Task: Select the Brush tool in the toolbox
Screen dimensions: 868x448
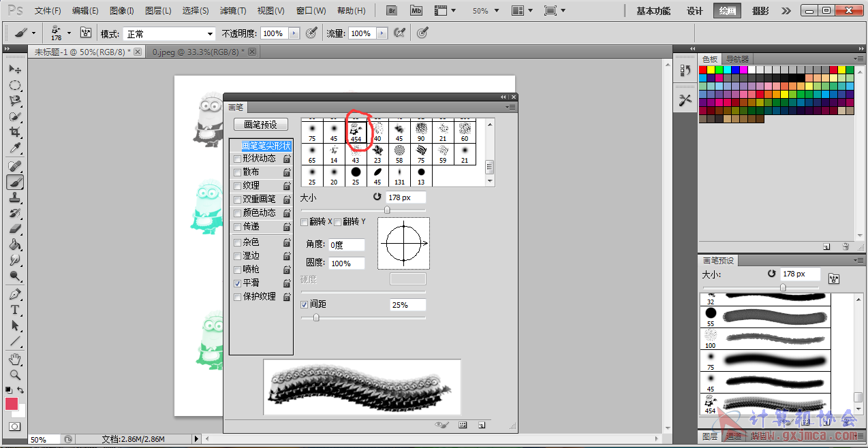Action: [x=14, y=182]
